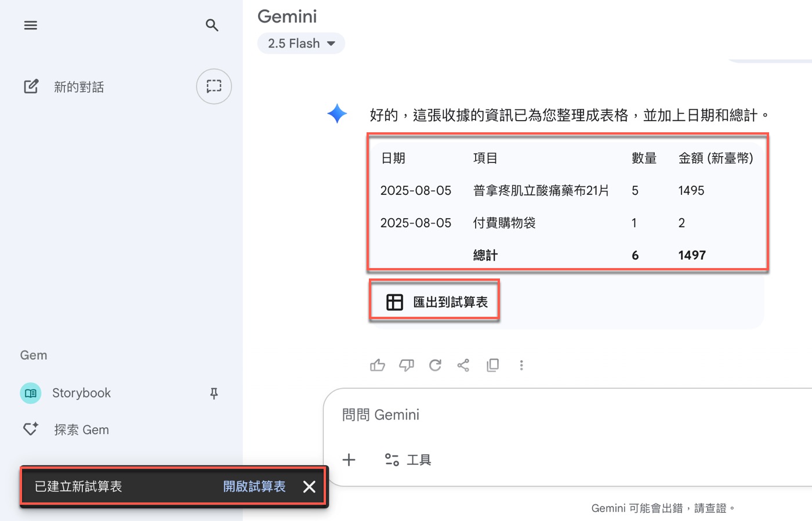Start a new chat via 新的對話
The width and height of the screenshot is (812, 521).
[64, 87]
